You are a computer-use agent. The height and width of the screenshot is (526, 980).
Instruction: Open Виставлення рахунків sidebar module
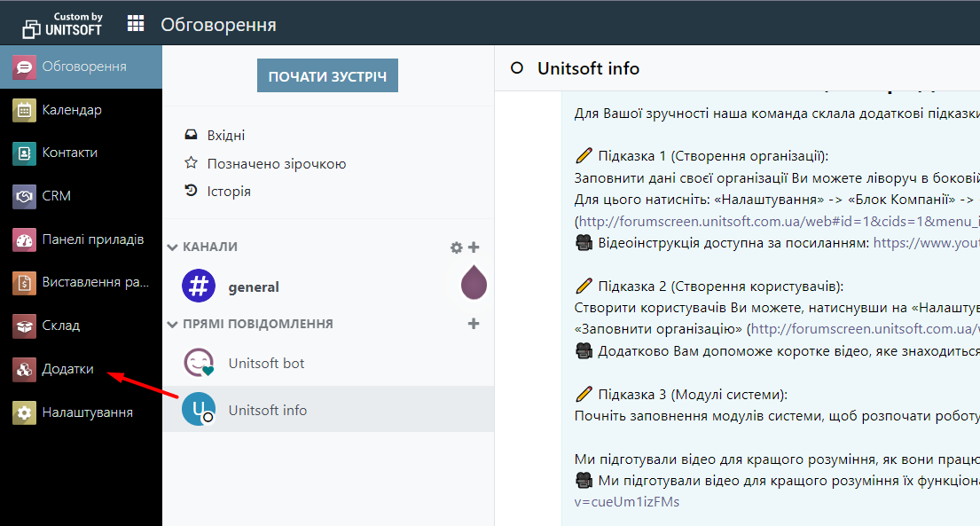[81, 283]
